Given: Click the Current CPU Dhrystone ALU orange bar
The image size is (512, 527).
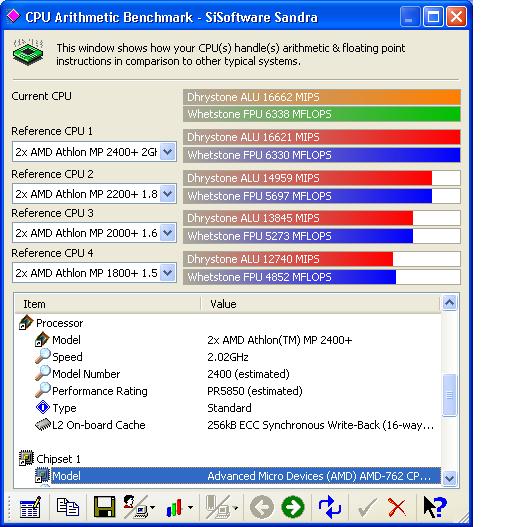Looking at the screenshot, I should click(x=322, y=97).
